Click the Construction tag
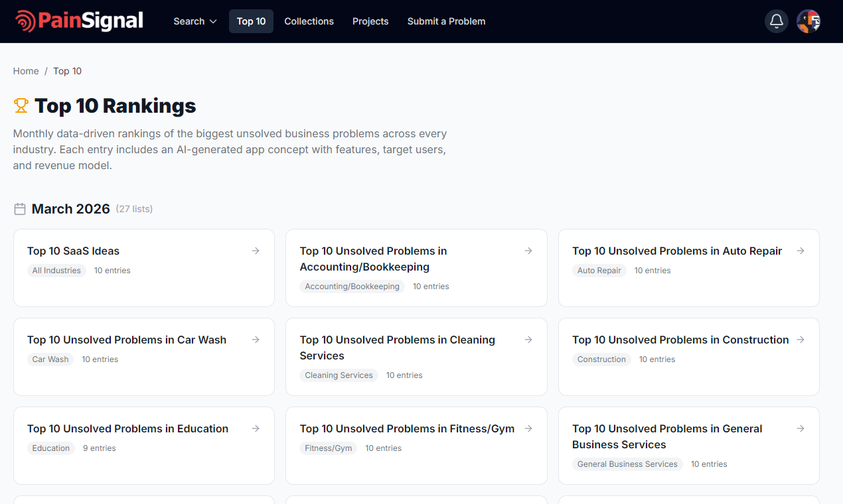This screenshot has width=843, height=504. point(601,359)
